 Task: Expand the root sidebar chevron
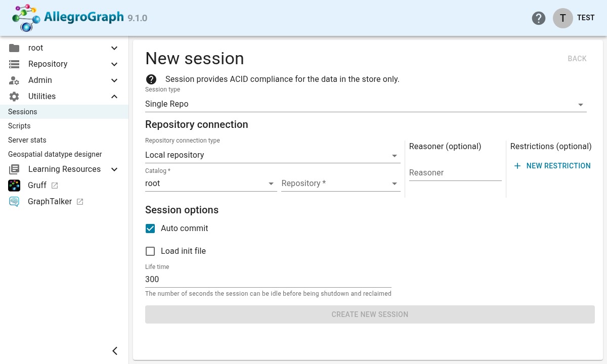tap(114, 48)
